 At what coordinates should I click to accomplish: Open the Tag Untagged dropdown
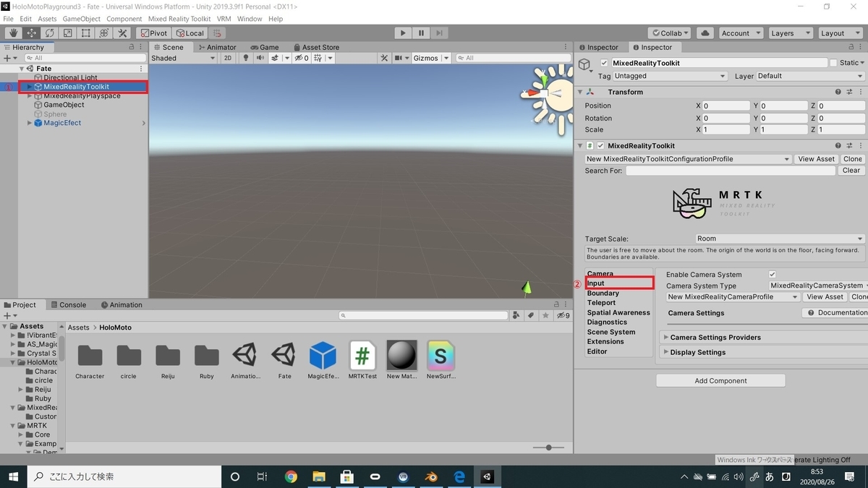[669, 76]
